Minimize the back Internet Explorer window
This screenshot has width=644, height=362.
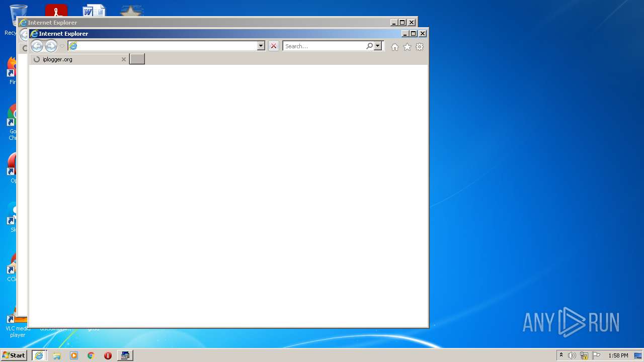[394, 23]
